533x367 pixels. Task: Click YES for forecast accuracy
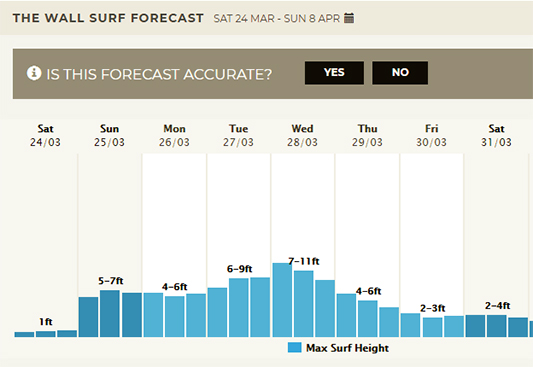pos(334,73)
